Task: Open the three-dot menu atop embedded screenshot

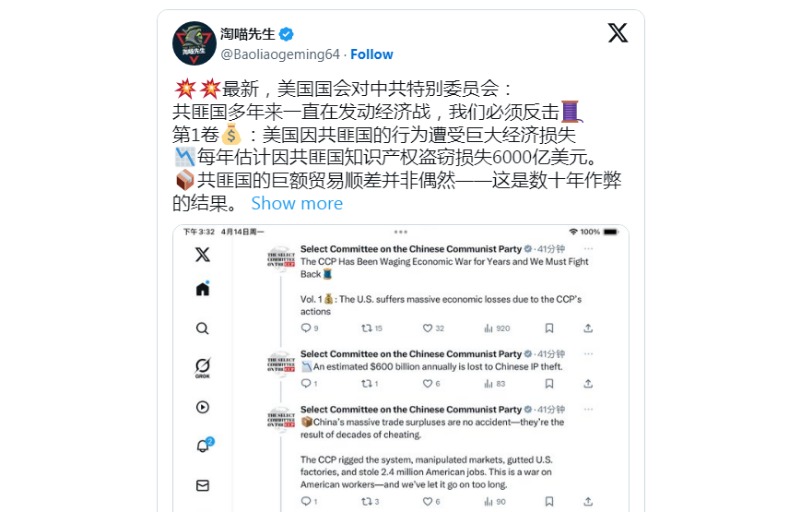Action: (x=401, y=232)
